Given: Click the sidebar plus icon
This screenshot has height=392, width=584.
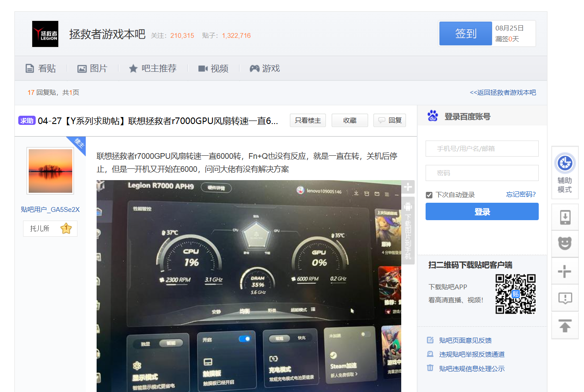Looking at the screenshot, I should point(565,271).
